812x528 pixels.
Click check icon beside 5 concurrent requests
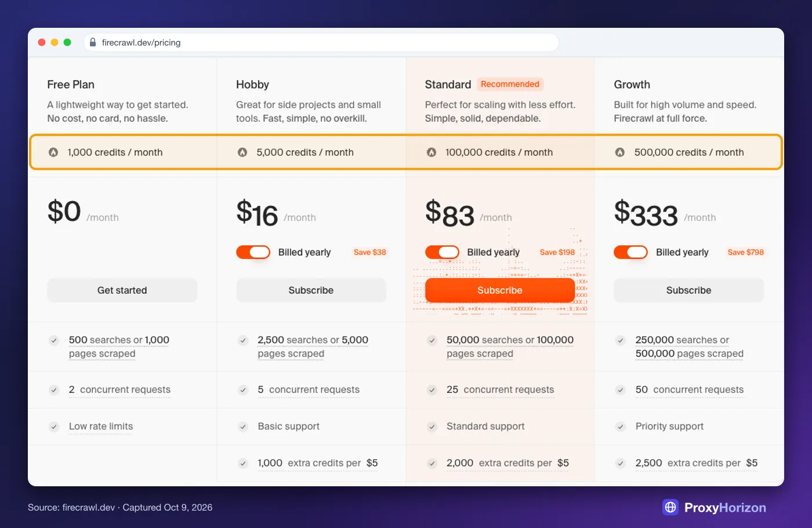(243, 390)
